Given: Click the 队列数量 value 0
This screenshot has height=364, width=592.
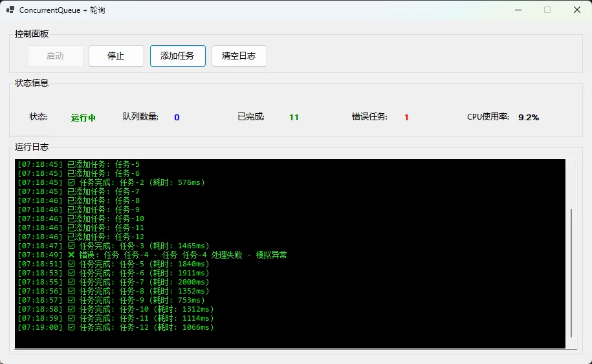Looking at the screenshot, I should [177, 118].
